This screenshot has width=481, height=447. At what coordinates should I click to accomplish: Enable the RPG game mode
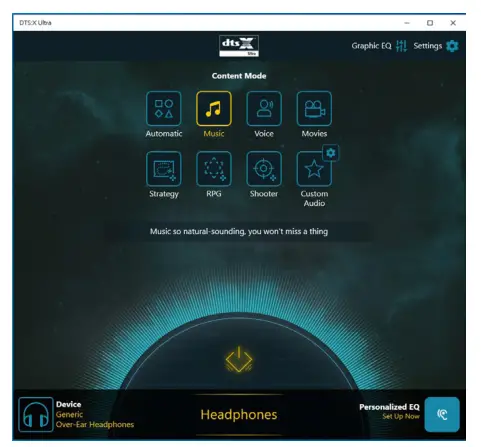(214, 169)
